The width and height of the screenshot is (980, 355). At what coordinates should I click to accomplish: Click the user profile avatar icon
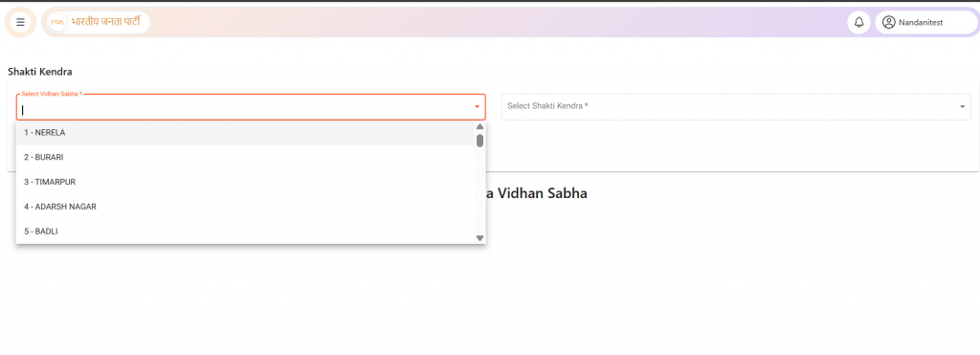(888, 23)
